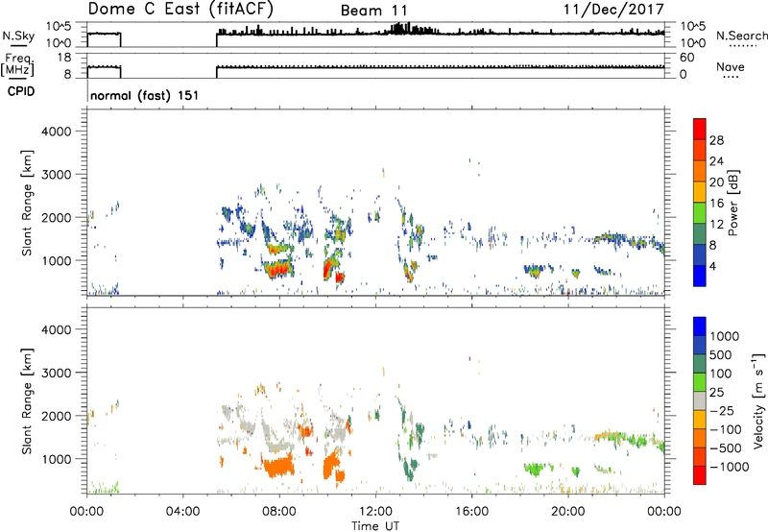Click the 'Power [dB]' colorbar label

click(x=733, y=203)
